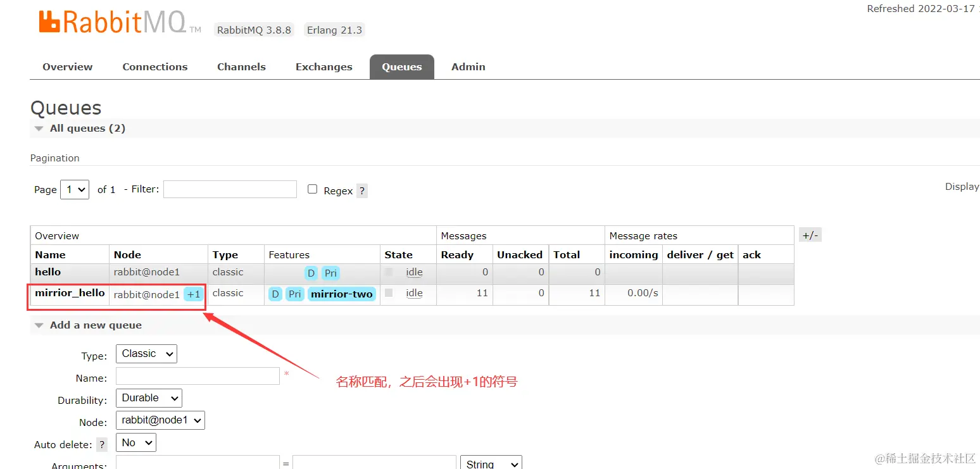Open the Page number dropdown
The width and height of the screenshot is (980, 469).
pos(75,189)
